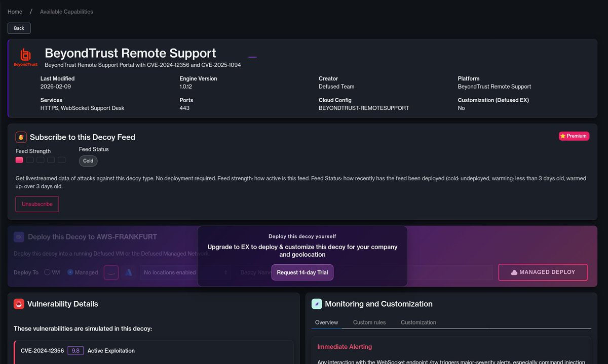Click the Unsubscribe button
The width and height of the screenshot is (608, 364).
(37, 204)
